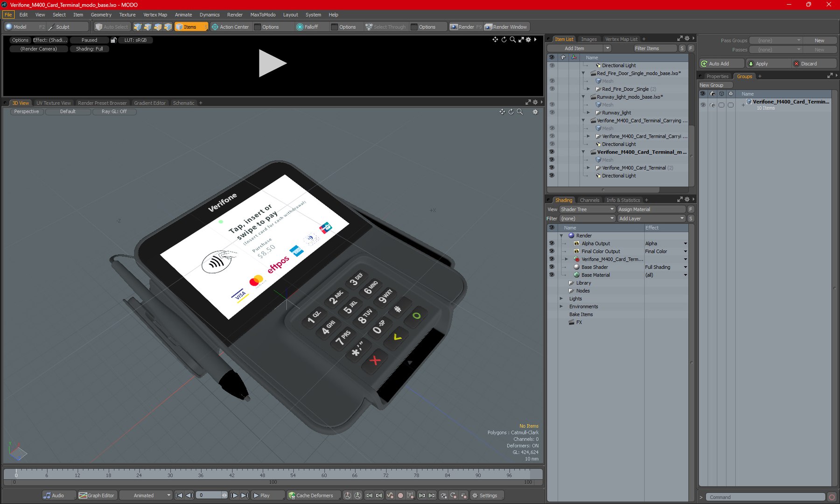The height and width of the screenshot is (504, 840).
Task: Collapse the Red_Fire_Door_Single_modo_base.lxo scene
Action: [x=583, y=73]
